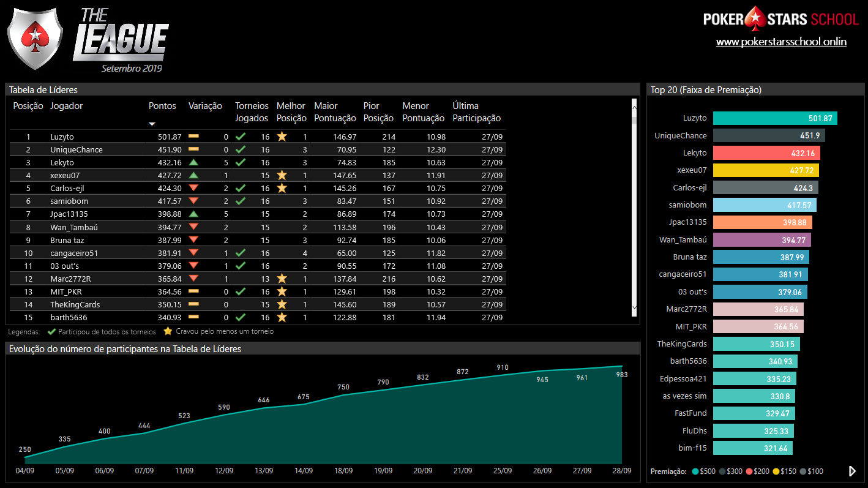Click the star icon in the Legendas line
Viewport: 868px width, 488px height.
[168, 331]
